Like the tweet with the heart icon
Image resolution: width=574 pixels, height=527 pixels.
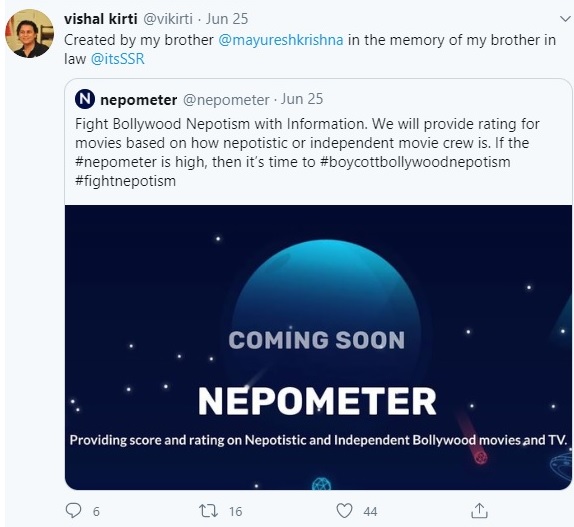pyautogui.click(x=344, y=511)
